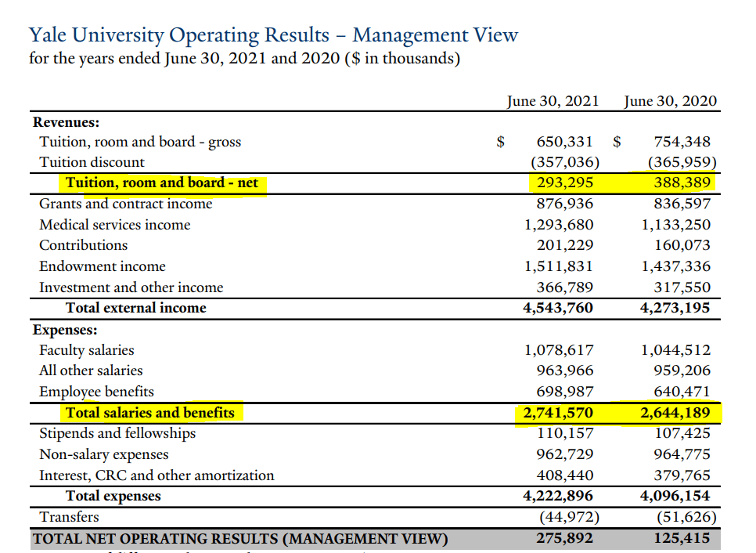The width and height of the screenshot is (756, 553).
Task: Select the value 836,597
Action: (x=682, y=204)
